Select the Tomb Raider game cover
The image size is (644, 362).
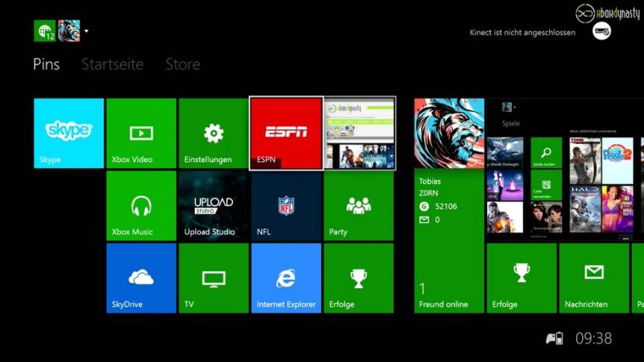point(585,161)
